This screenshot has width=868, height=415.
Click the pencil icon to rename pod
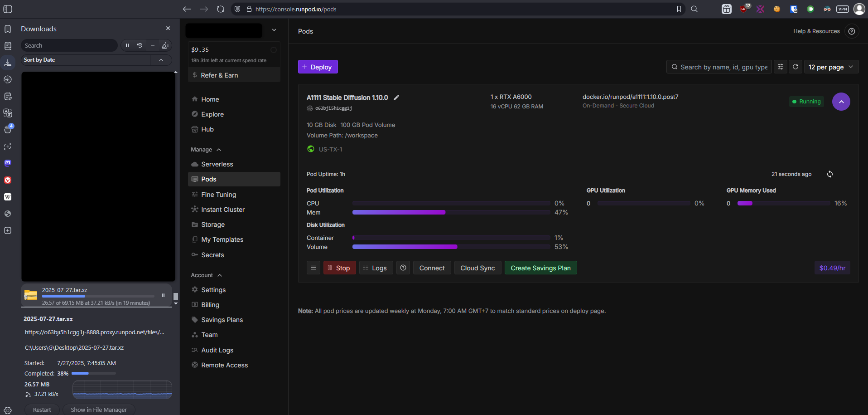click(396, 98)
